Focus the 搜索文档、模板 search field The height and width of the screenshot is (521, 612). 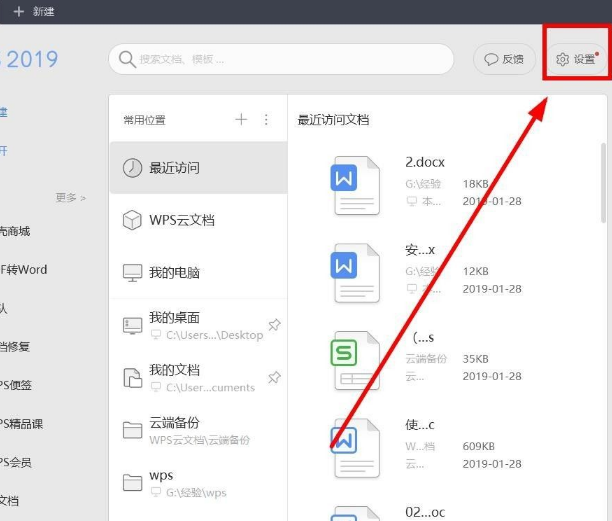(x=281, y=59)
